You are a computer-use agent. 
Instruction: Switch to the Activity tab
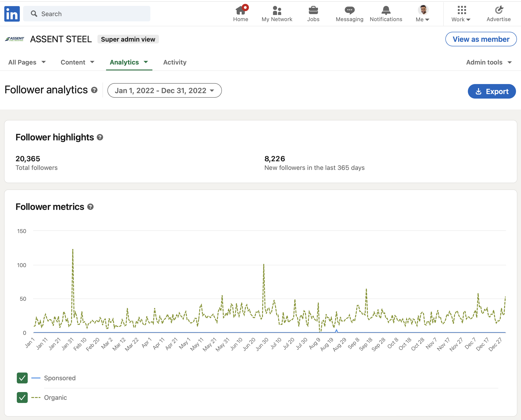tap(175, 62)
